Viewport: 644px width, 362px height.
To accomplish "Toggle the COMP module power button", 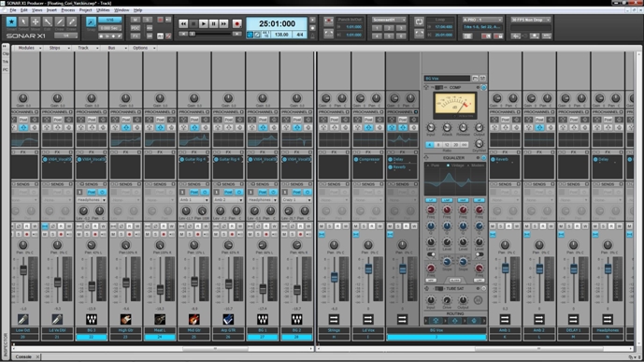I will point(483,88).
